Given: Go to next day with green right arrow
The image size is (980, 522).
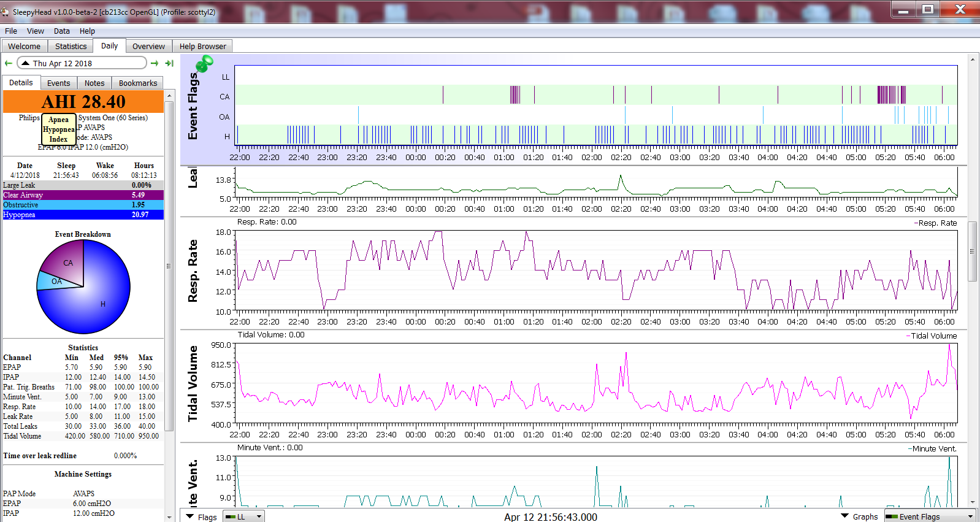Looking at the screenshot, I should coord(155,63).
